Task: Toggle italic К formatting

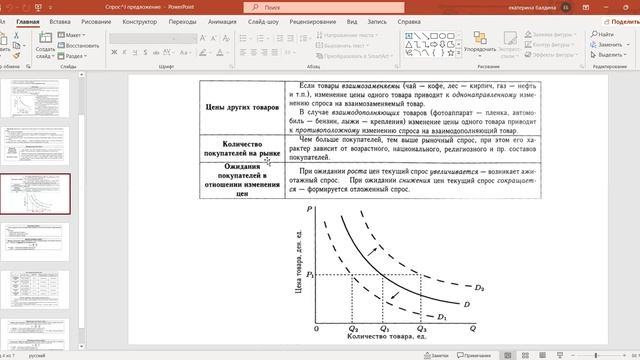Action: (124, 52)
